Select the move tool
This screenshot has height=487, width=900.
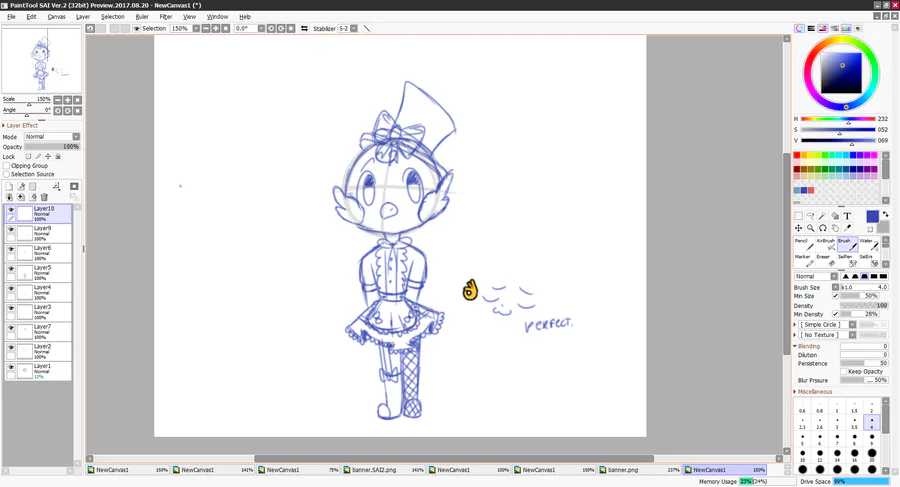[x=798, y=228]
